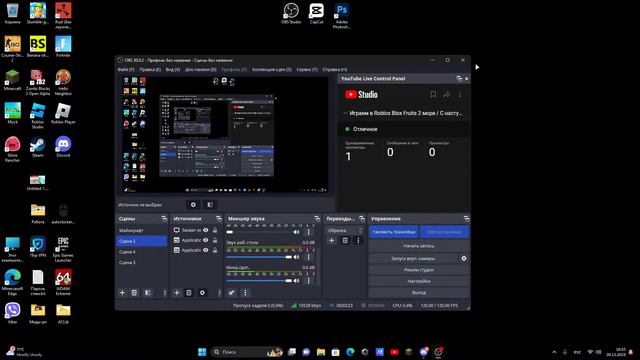Image resolution: width=640 pixels, height=360 pixels.
Task: Adjust the Микр./доп. volume slider
Action: [x=259, y=280]
